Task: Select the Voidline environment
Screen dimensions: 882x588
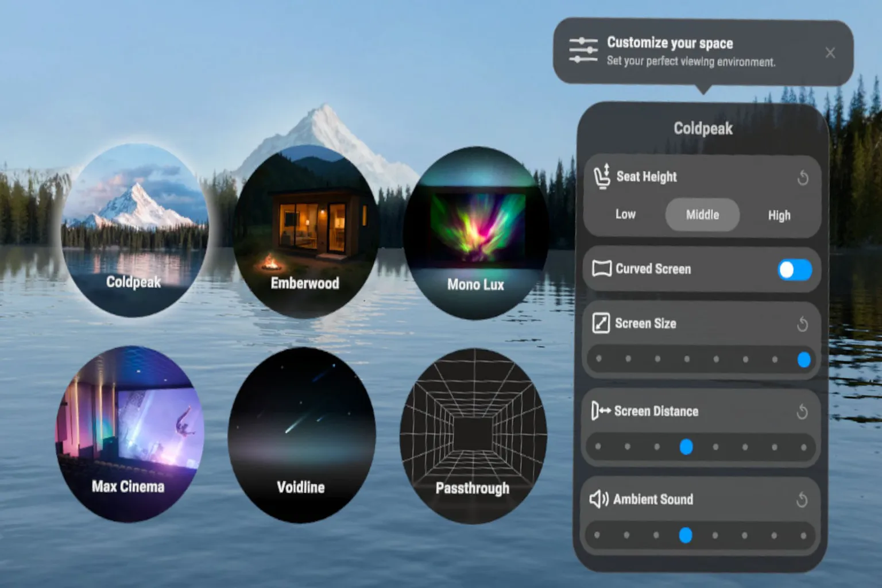Action: pos(302,435)
